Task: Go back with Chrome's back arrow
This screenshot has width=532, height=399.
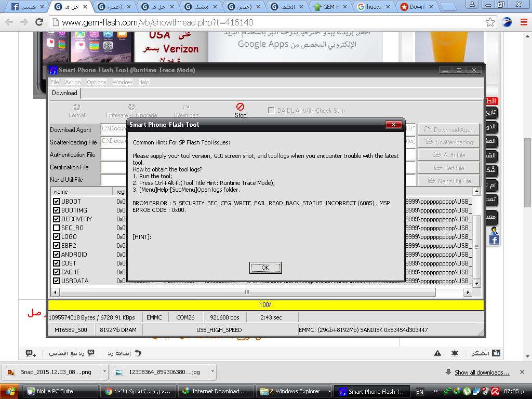Action: [9, 22]
